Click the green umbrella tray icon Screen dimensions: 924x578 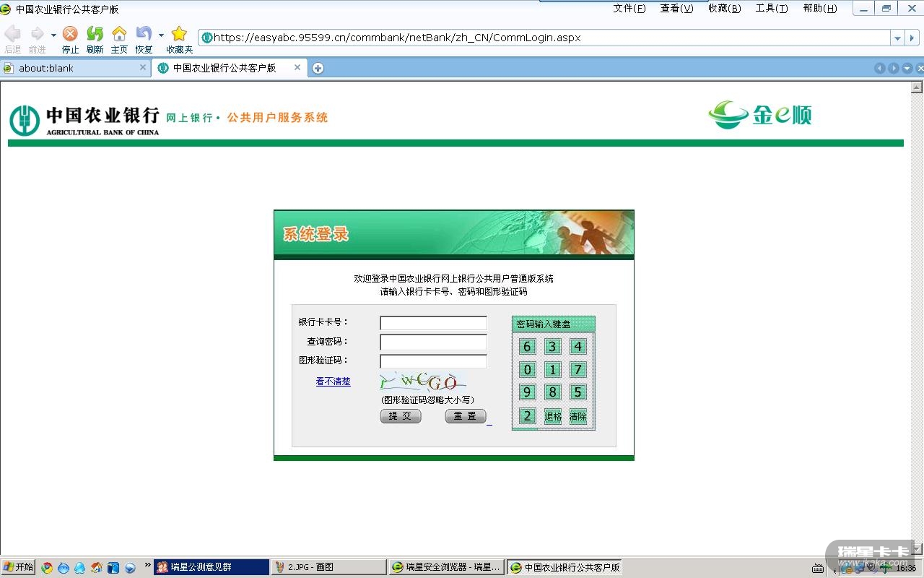pyautogui.click(x=885, y=568)
